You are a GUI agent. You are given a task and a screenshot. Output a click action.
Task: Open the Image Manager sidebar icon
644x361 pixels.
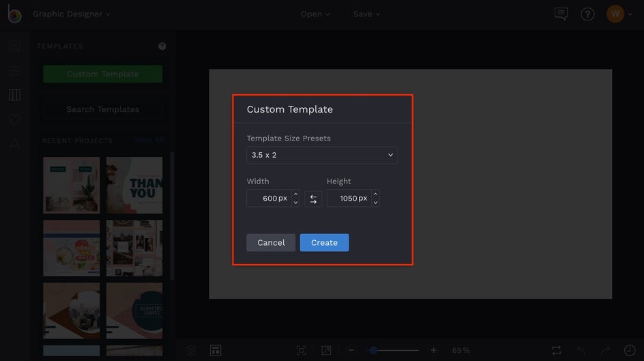click(14, 46)
